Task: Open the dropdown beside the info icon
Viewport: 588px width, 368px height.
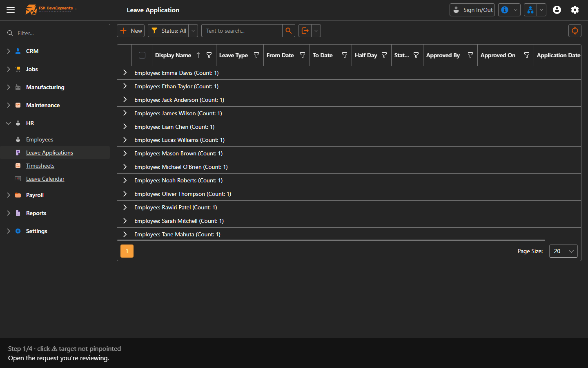Action: [x=516, y=10]
